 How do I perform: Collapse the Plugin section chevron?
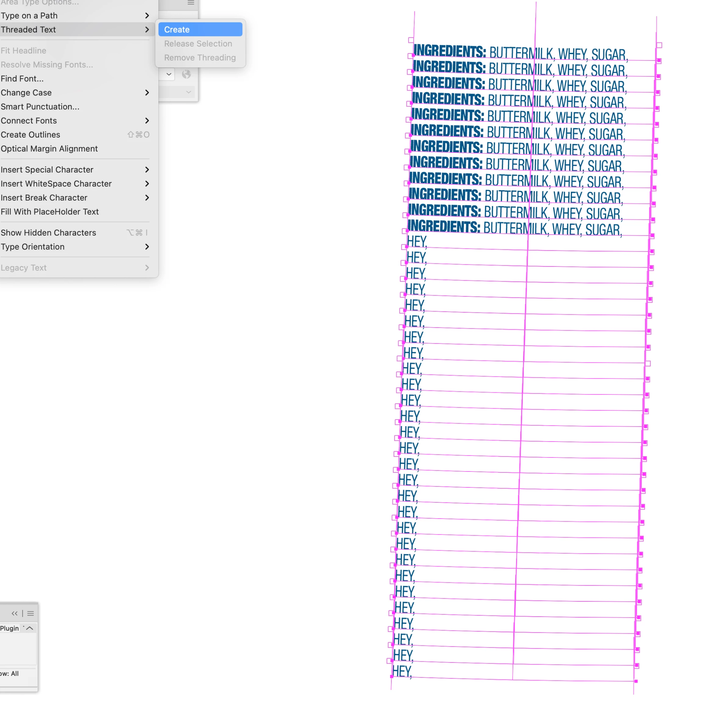[x=30, y=628]
